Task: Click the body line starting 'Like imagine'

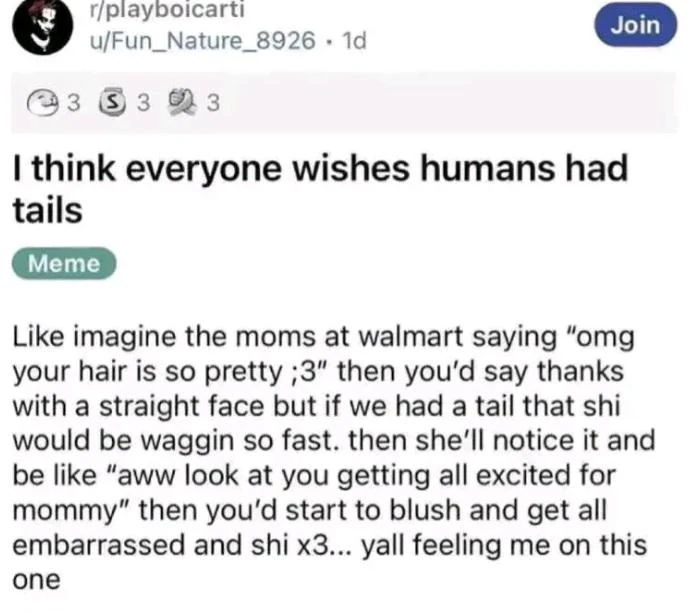Action: coord(323,337)
